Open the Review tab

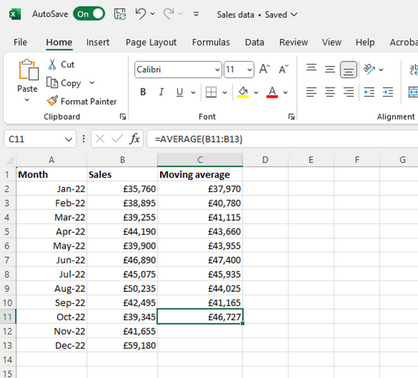(294, 42)
